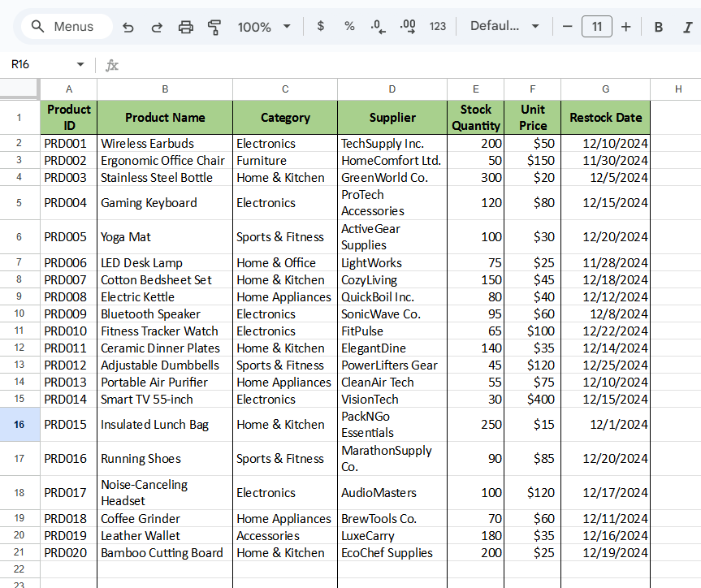Undo the last action
701x588 pixels.
point(128,28)
